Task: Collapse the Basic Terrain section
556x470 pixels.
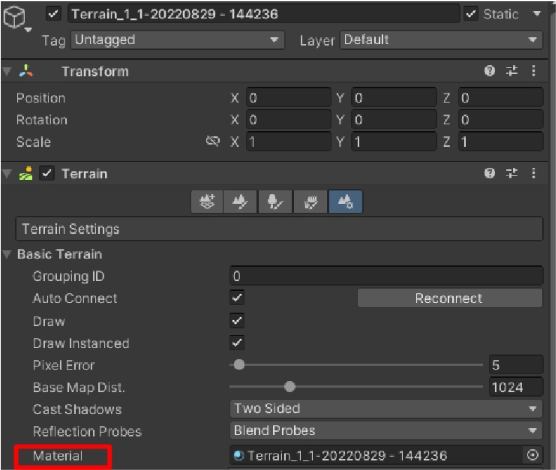Action: [7, 254]
